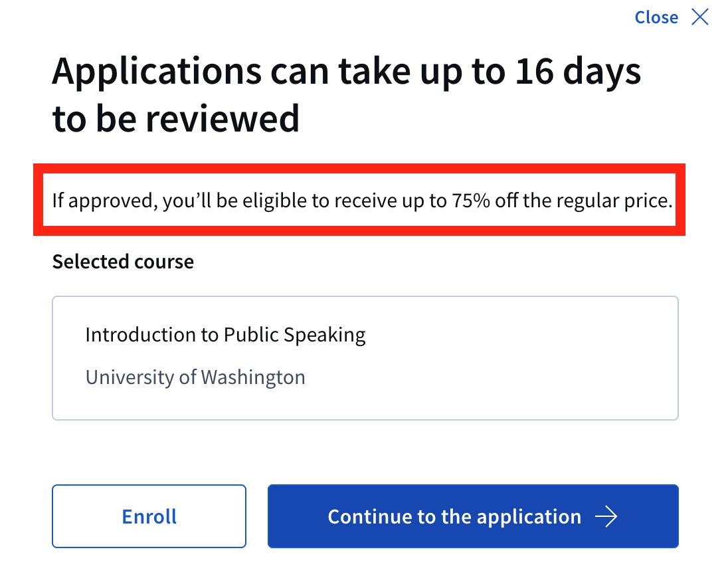Click the X close icon
The image size is (728, 578).
[x=700, y=17]
